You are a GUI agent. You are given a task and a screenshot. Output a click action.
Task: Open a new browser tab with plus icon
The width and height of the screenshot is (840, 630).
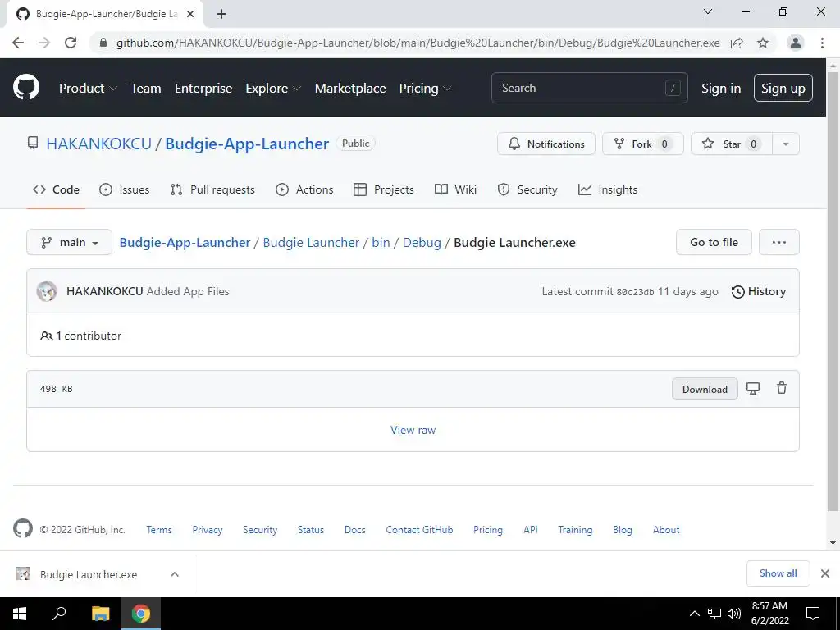(x=221, y=14)
